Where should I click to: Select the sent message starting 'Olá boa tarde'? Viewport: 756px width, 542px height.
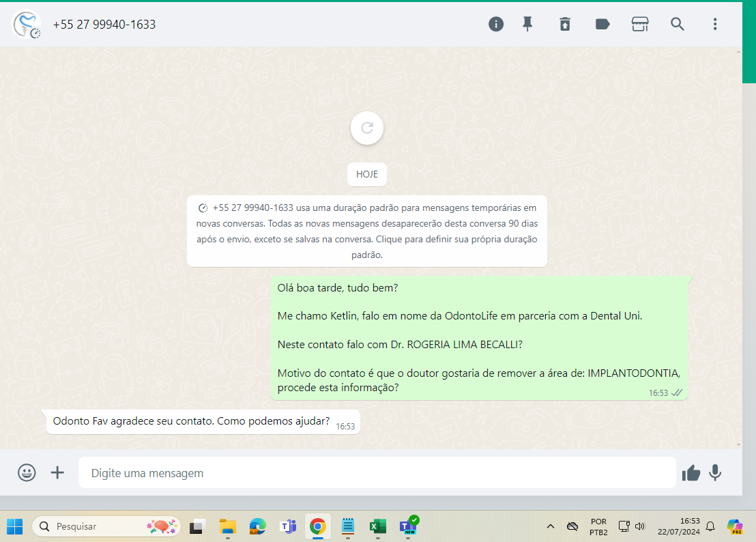coord(479,338)
